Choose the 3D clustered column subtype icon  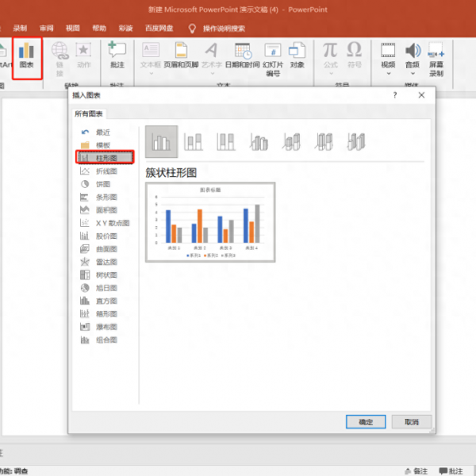click(x=259, y=141)
